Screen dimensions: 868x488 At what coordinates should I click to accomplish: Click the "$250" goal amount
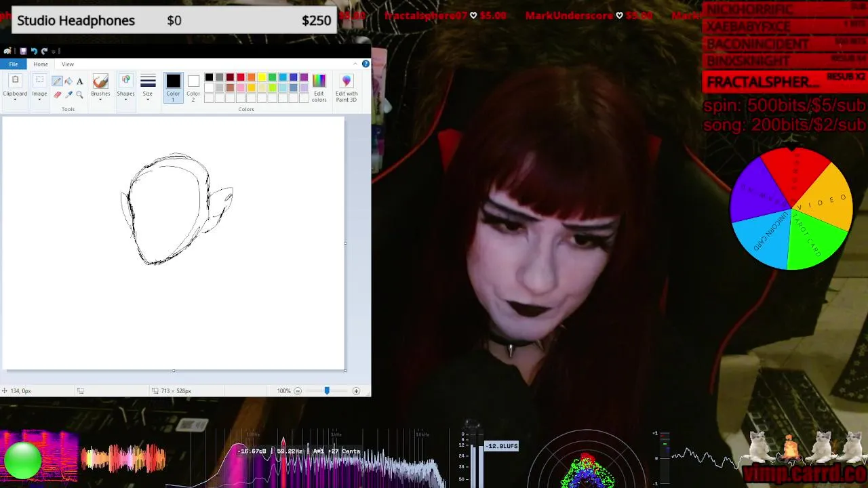[x=316, y=20]
